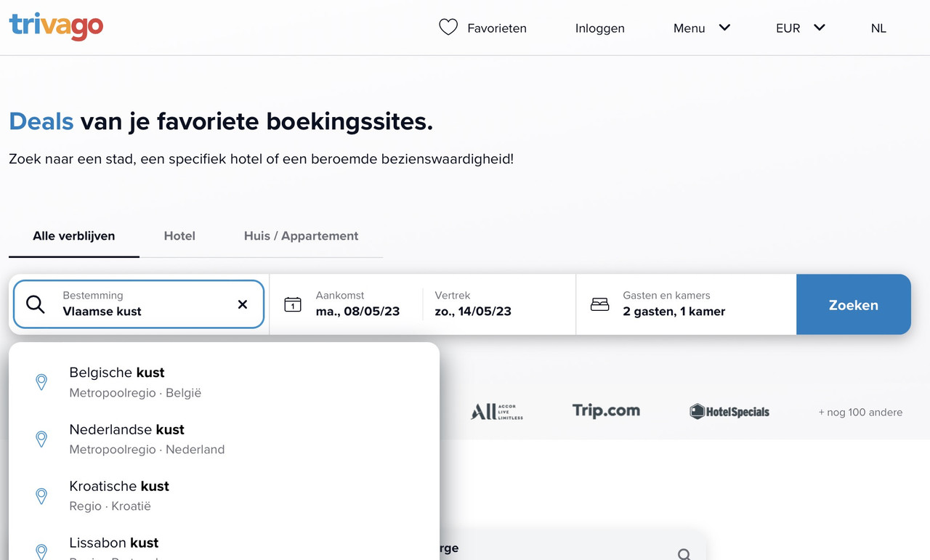Clear the destination with the X icon
930x560 pixels.
(x=243, y=304)
